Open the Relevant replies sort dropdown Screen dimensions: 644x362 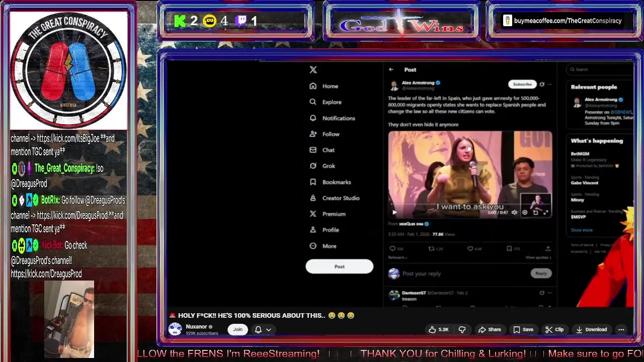[397, 257]
